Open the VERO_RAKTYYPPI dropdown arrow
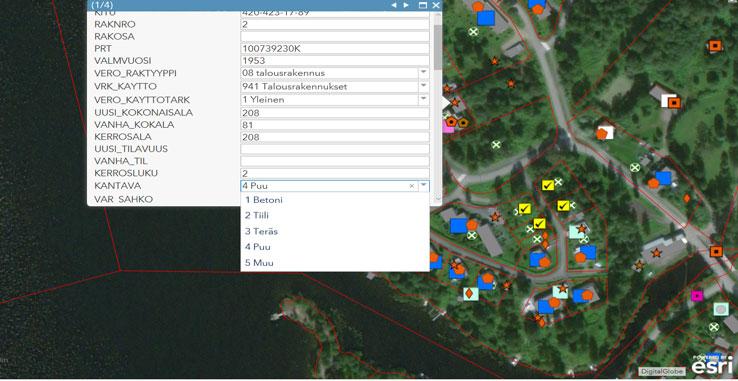This screenshot has width=738, height=381. pyautogui.click(x=424, y=73)
